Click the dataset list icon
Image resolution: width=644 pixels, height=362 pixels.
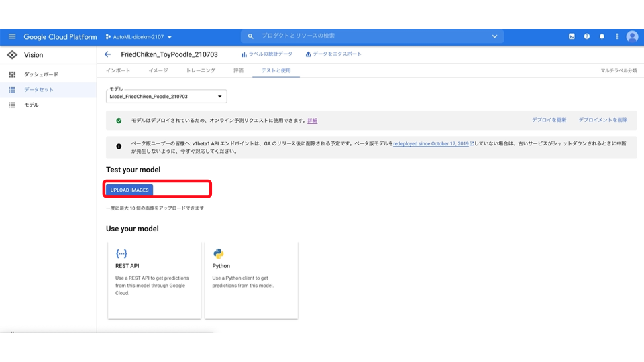click(12, 89)
